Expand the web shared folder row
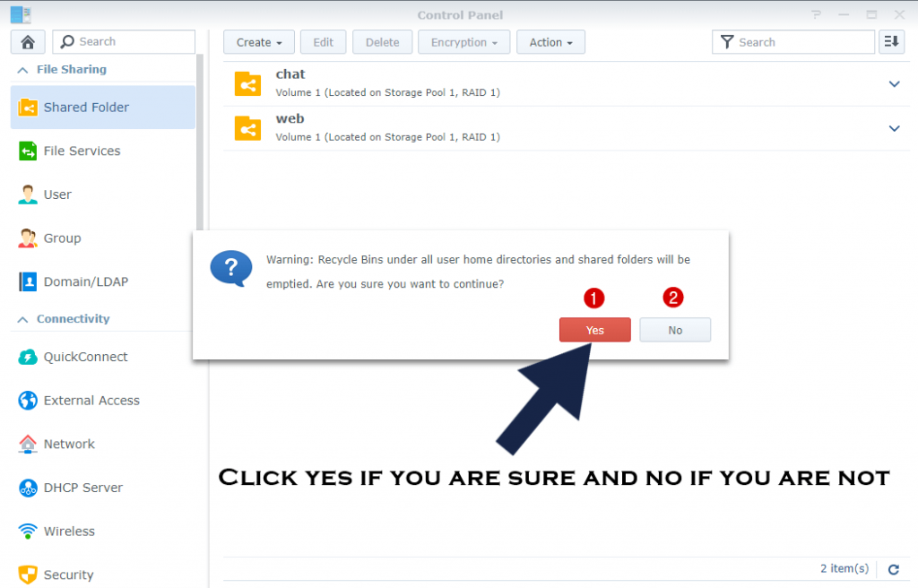This screenshot has height=588, width=918. point(894,128)
